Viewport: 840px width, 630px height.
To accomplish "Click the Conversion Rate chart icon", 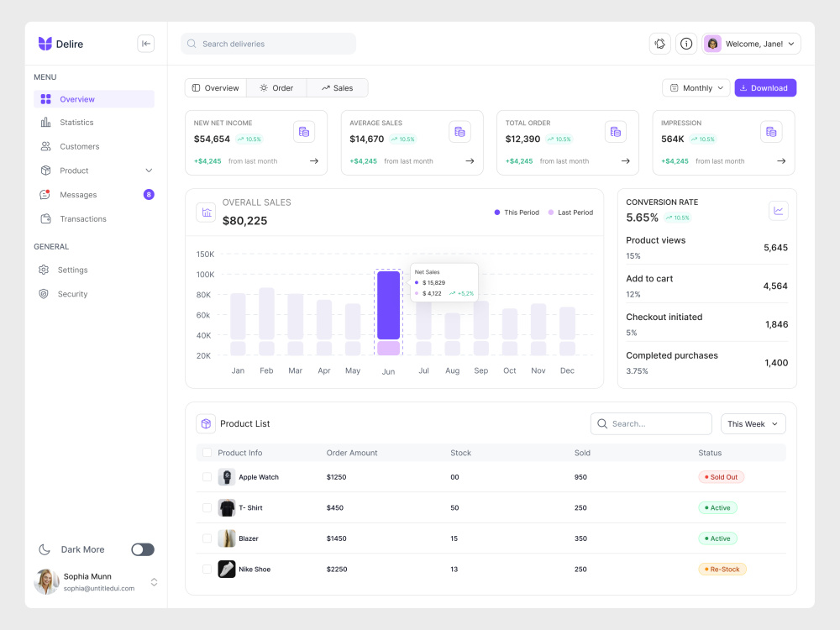I will (x=779, y=211).
